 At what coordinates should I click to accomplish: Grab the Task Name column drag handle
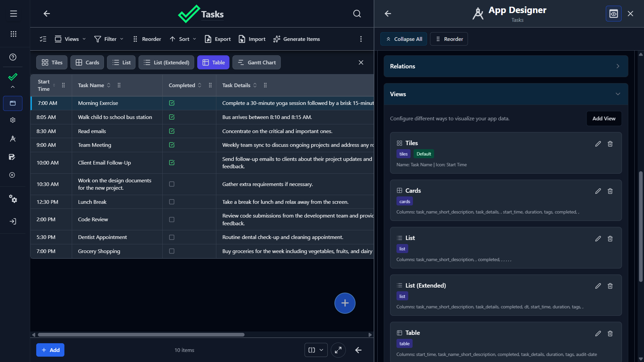tap(119, 85)
